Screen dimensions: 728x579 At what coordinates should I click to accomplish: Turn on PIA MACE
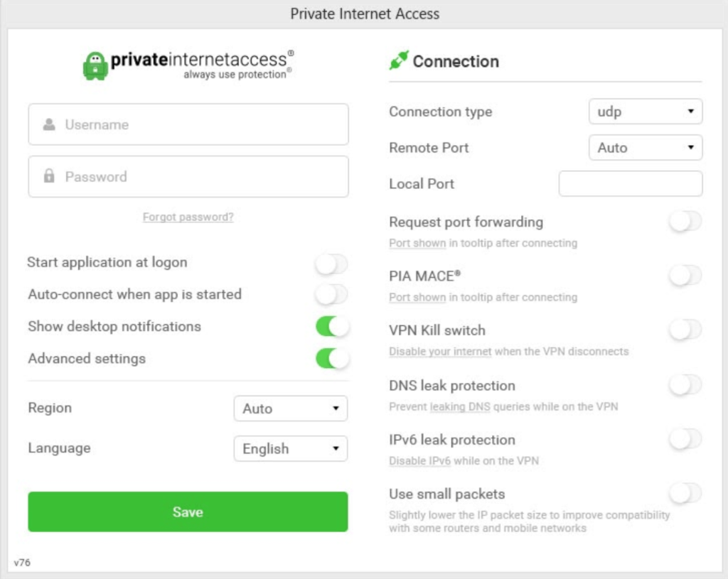click(x=685, y=277)
